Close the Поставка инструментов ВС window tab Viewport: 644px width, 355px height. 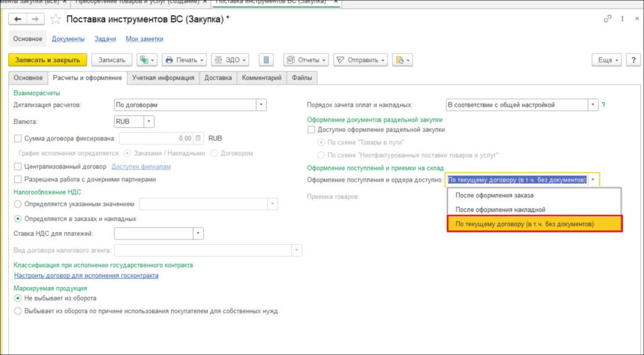click(x=336, y=2)
